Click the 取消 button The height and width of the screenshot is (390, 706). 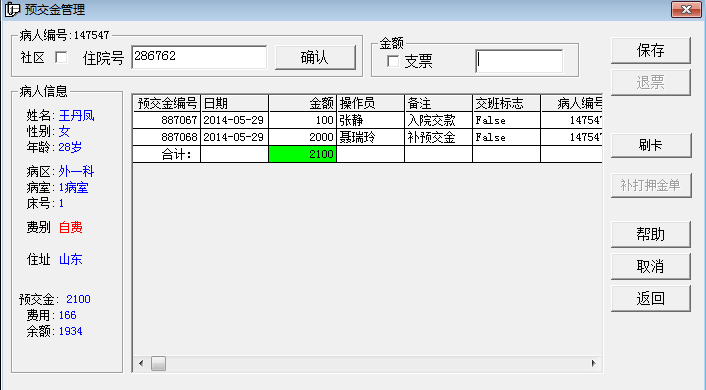(x=651, y=267)
